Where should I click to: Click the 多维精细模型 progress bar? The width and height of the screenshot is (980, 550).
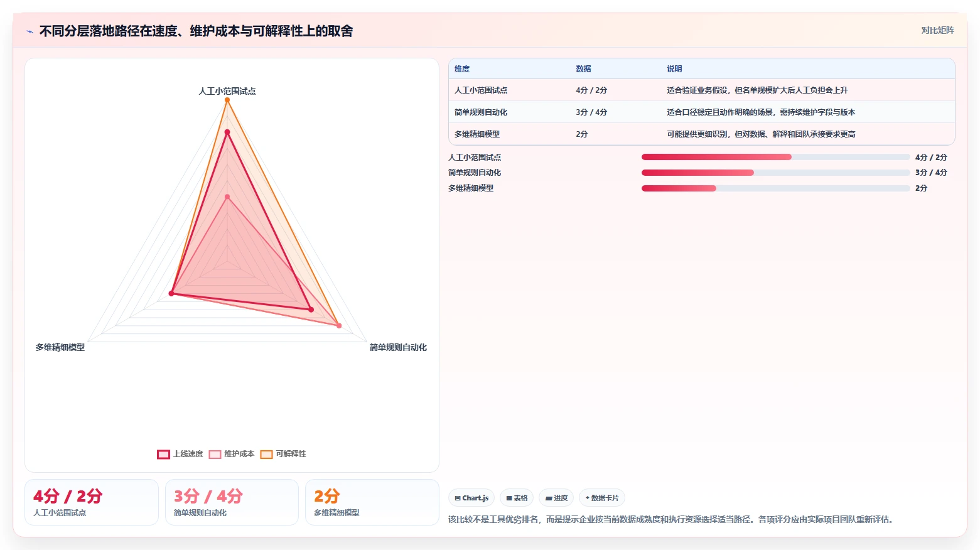tap(775, 188)
